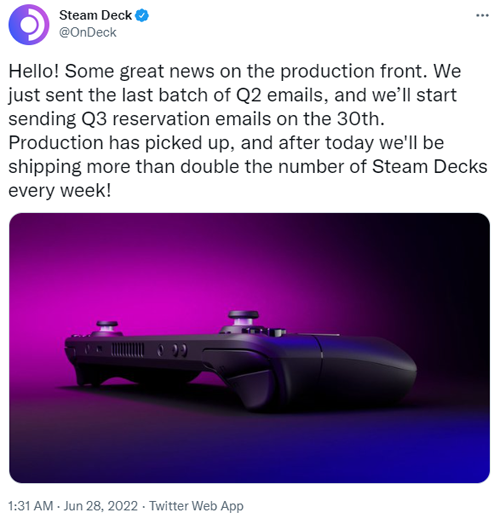Click the tweet text starting with Hello!
The width and height of the screenshot is (500, 524).
[248, 131]
